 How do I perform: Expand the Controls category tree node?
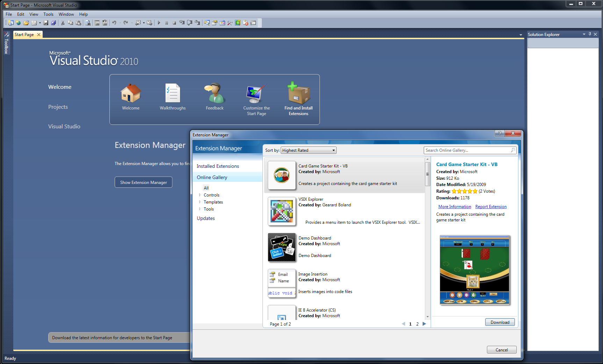point(200,195)
